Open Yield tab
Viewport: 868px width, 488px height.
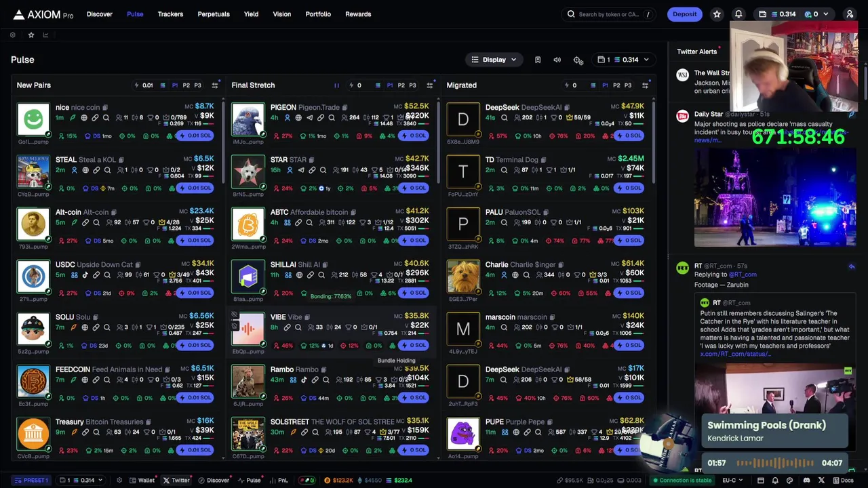251,14
